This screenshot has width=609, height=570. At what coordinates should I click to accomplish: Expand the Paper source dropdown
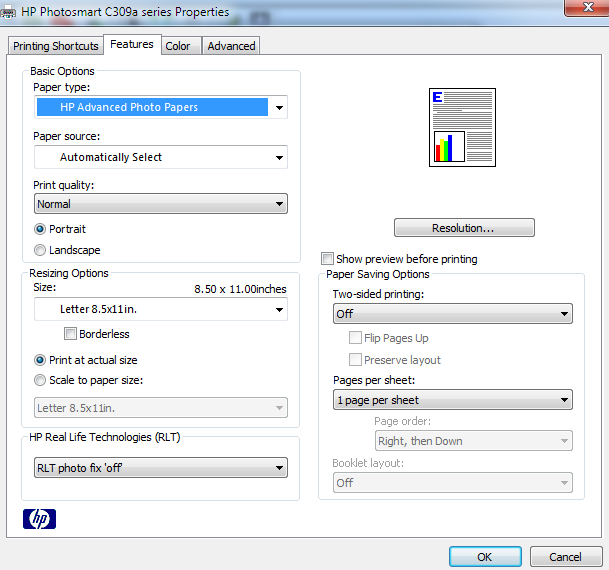(x=161, y=157)
